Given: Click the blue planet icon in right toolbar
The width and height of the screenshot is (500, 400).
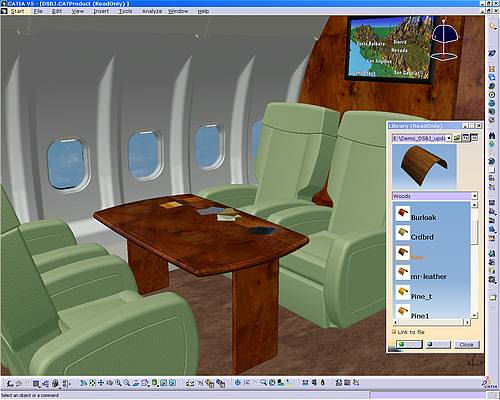Looking at the screenshot, I should pyautogui.click(x=492, y=53).
